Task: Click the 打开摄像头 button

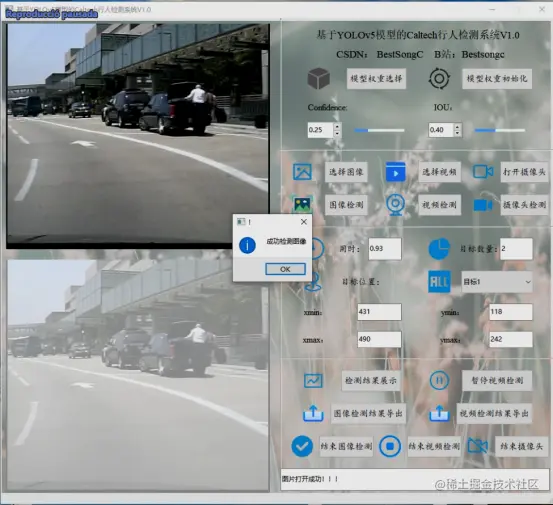Action: 524,172
